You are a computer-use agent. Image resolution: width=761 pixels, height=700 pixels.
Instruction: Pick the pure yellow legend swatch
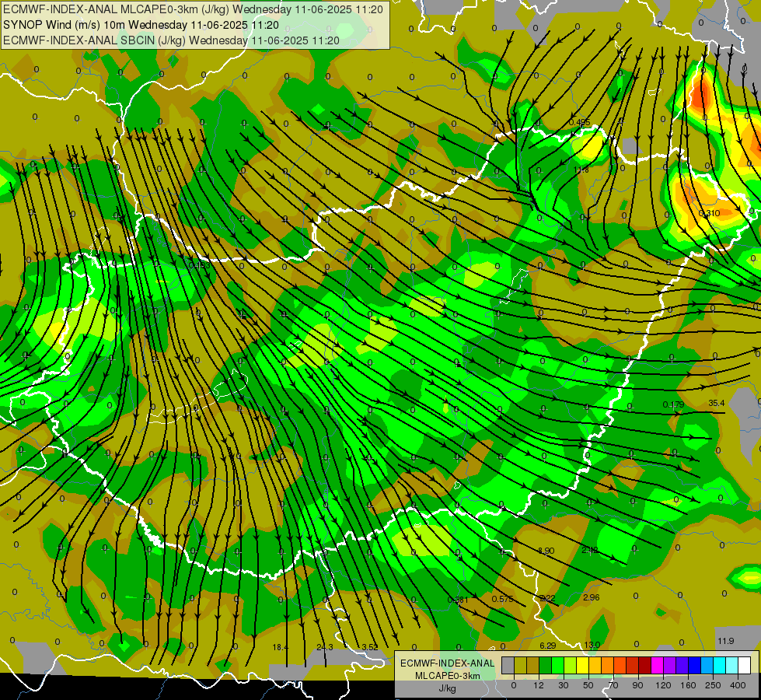[x=583, y=665]
